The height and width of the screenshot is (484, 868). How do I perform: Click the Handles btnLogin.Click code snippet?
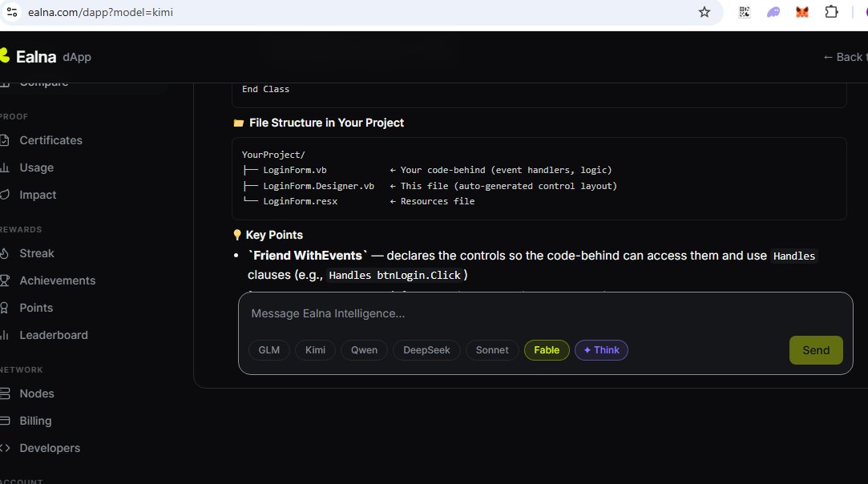(x=394, y=275)
